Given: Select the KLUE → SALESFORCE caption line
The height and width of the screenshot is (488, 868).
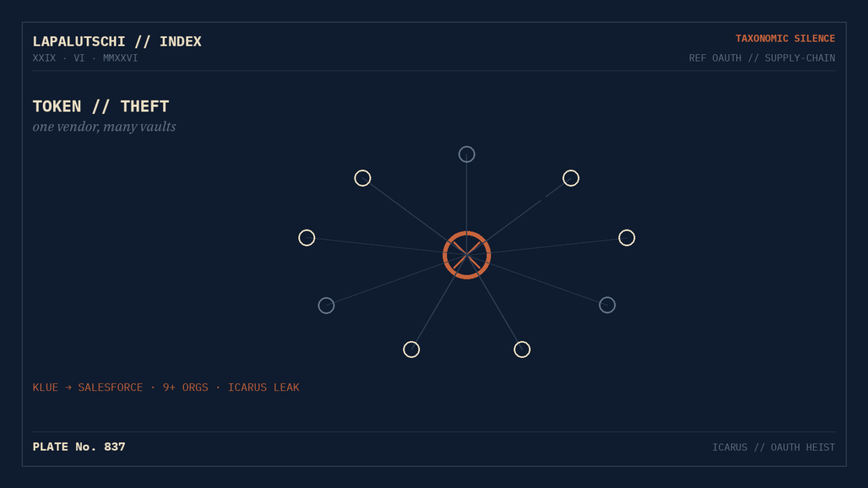Looking at the screenshot, I should pyautogui.click(x=166, y=387).
